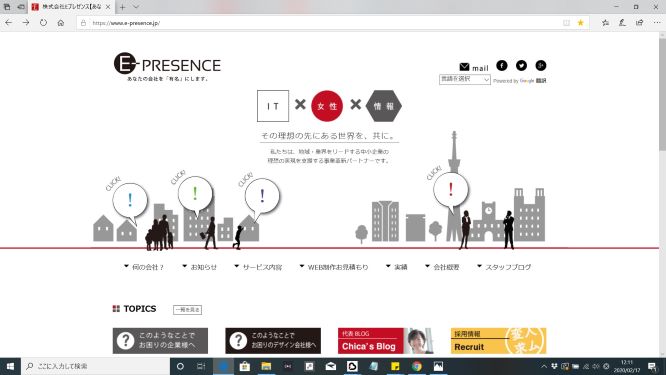
Task: Open the Recruit banner thumbnail
Action: 498,341
